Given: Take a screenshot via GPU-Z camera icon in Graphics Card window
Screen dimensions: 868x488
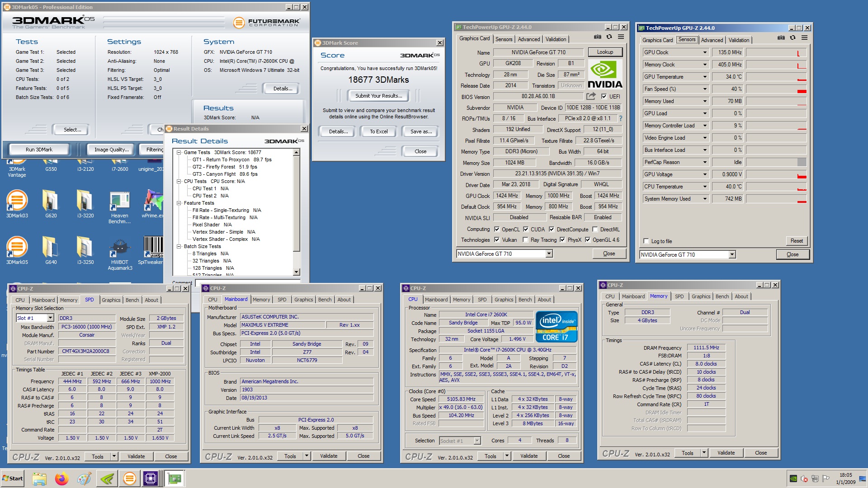Looking at the screenshot, I should click(x=597, y=37).
